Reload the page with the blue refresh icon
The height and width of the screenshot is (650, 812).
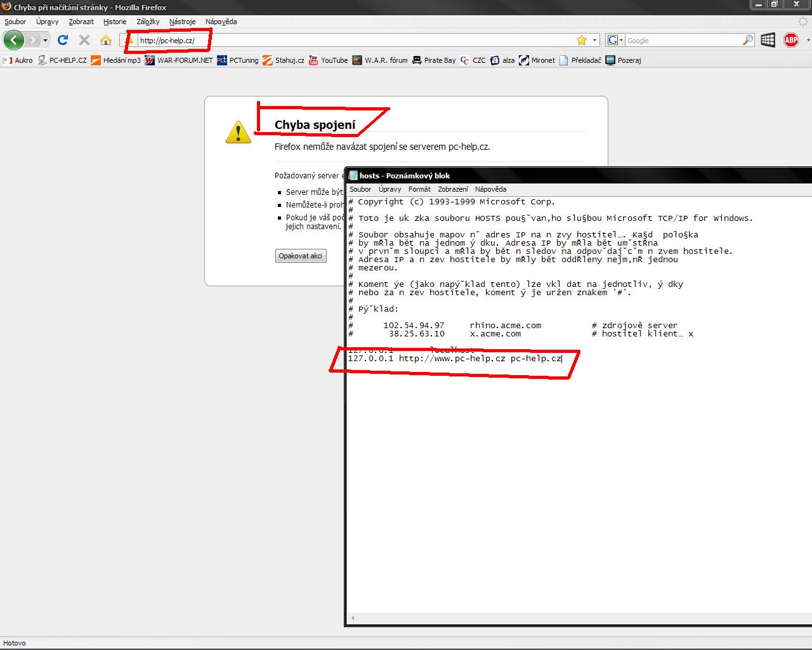pos(63,40)
